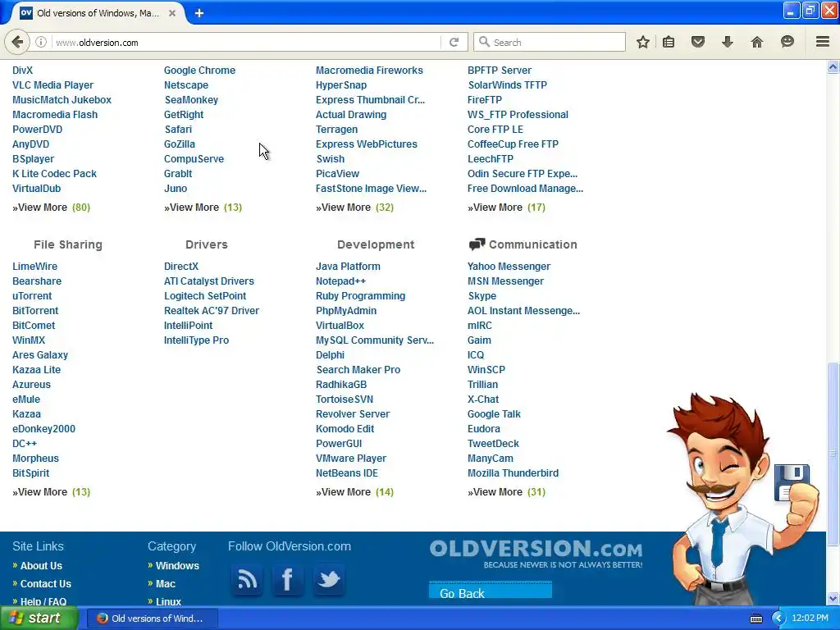
Task: Click the taskbar clock showing 12:02 PM
Action: coord(810,619)
